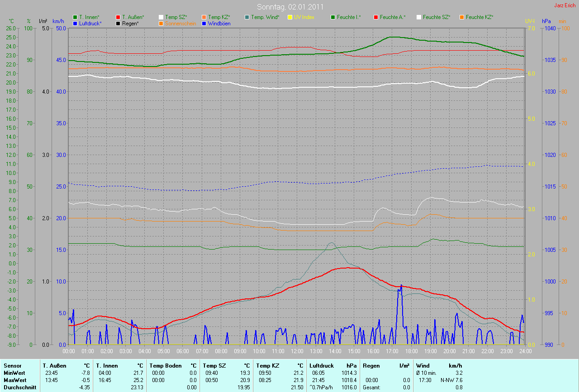Viewport: 579px width, 392px height.
Task: Click the hPa axis unit label
Action: 546,21
